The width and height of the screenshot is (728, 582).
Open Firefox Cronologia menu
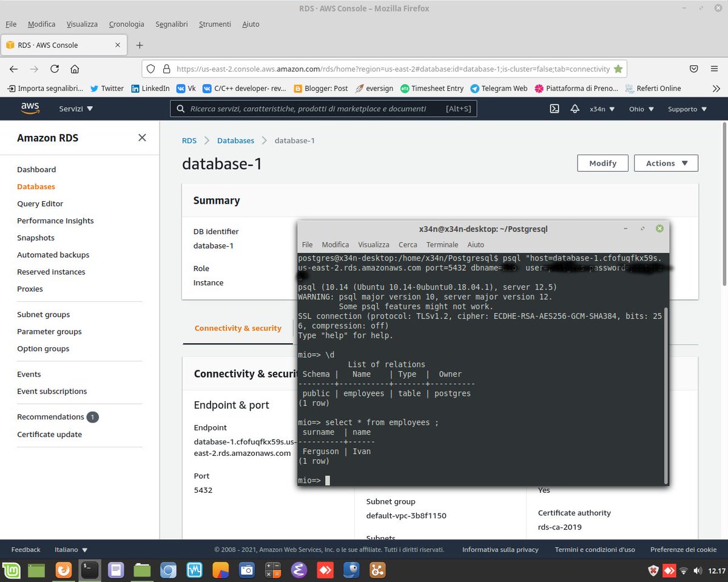(x=127, y=24)
